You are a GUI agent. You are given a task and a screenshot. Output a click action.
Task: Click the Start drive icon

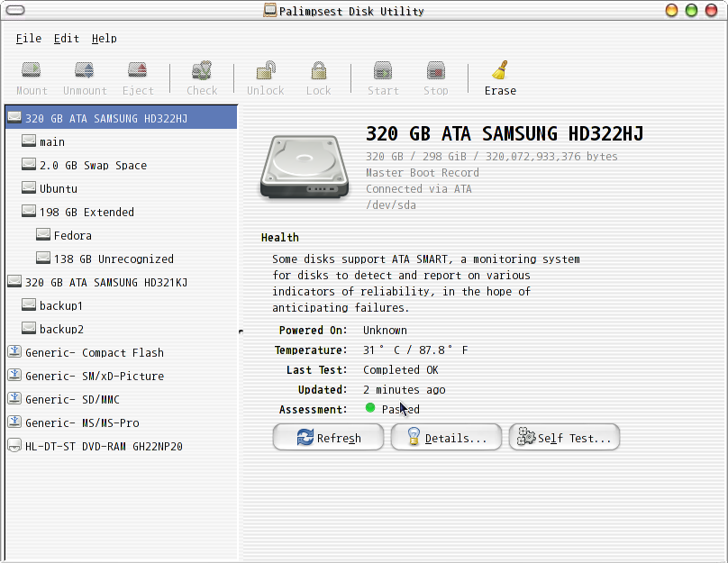pos(383,70)
